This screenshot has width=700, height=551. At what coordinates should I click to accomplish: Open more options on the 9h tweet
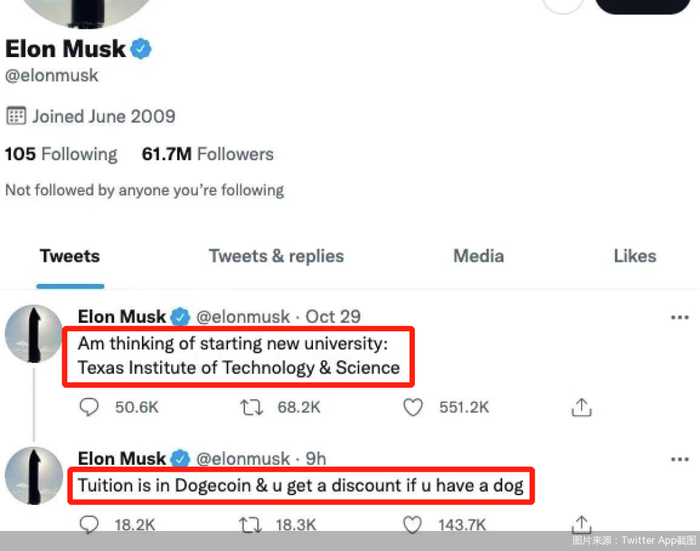tap(679, 458)
